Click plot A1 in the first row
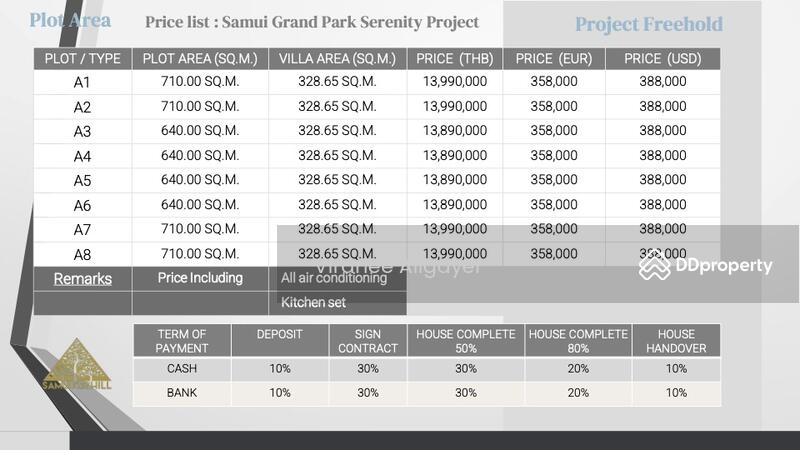The height and width of the screenshot is (450, 800). point(83,83)
